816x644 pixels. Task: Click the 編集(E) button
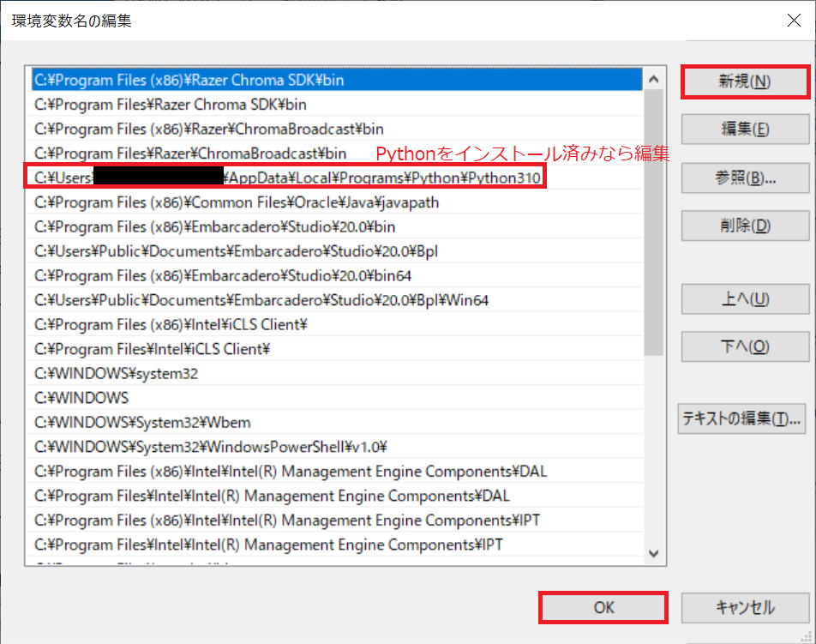coord(745,129)
